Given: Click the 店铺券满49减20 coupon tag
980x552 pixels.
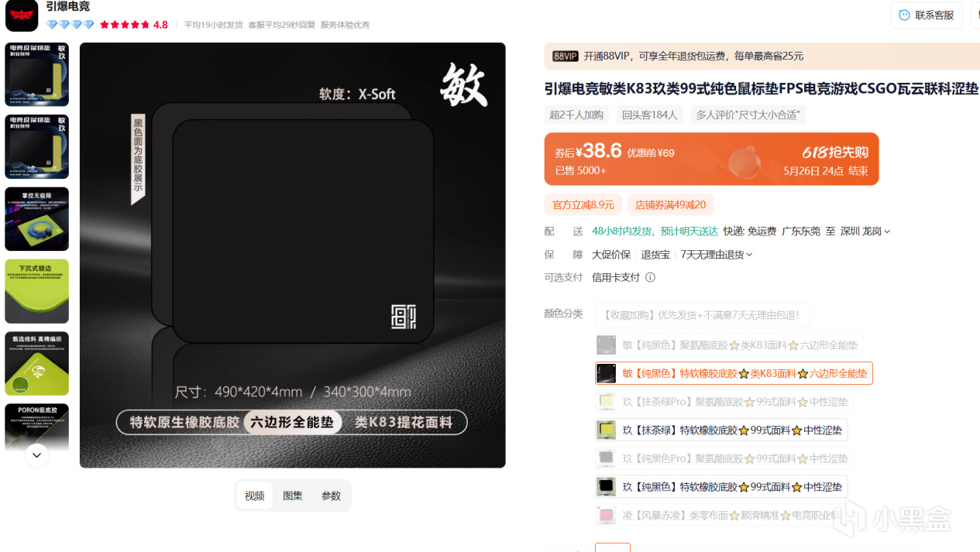Looking at the screenshot, I should [671, 204].
